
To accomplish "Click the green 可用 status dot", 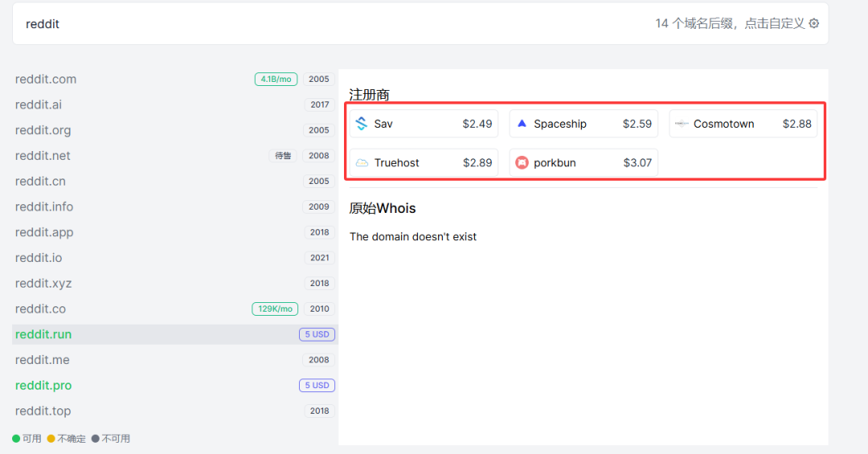I will (x=16, y=439).
